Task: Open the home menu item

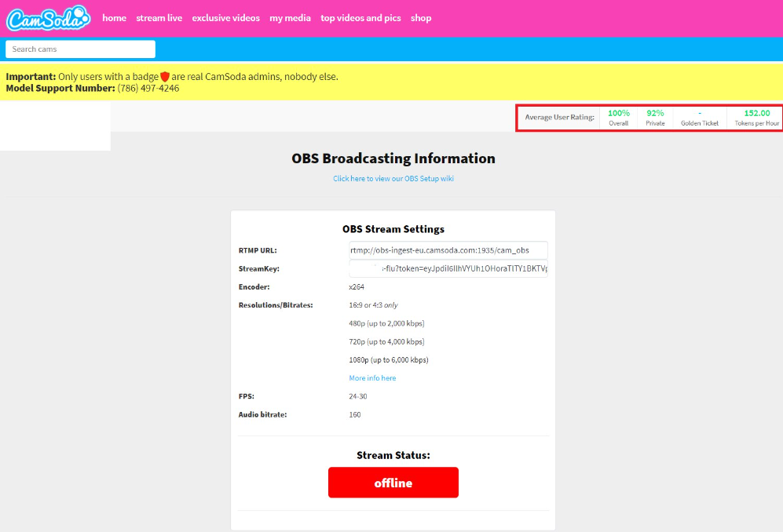Action: 115,18
